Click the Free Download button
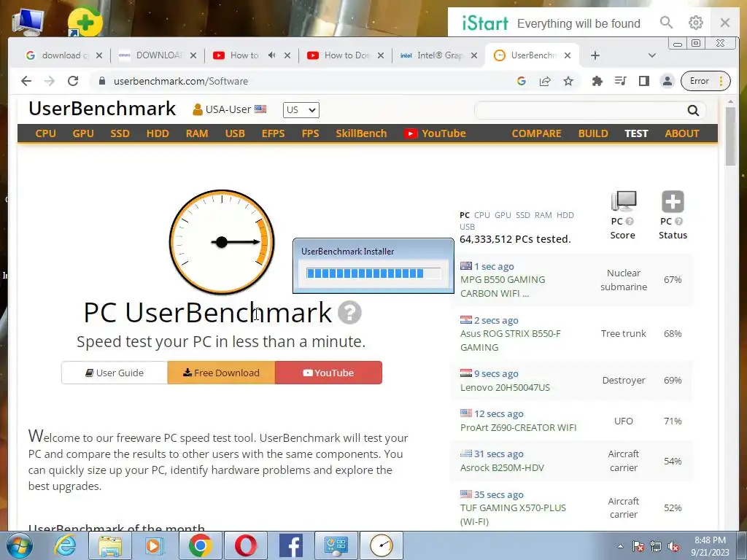747x560 pixels. point(221,373)
